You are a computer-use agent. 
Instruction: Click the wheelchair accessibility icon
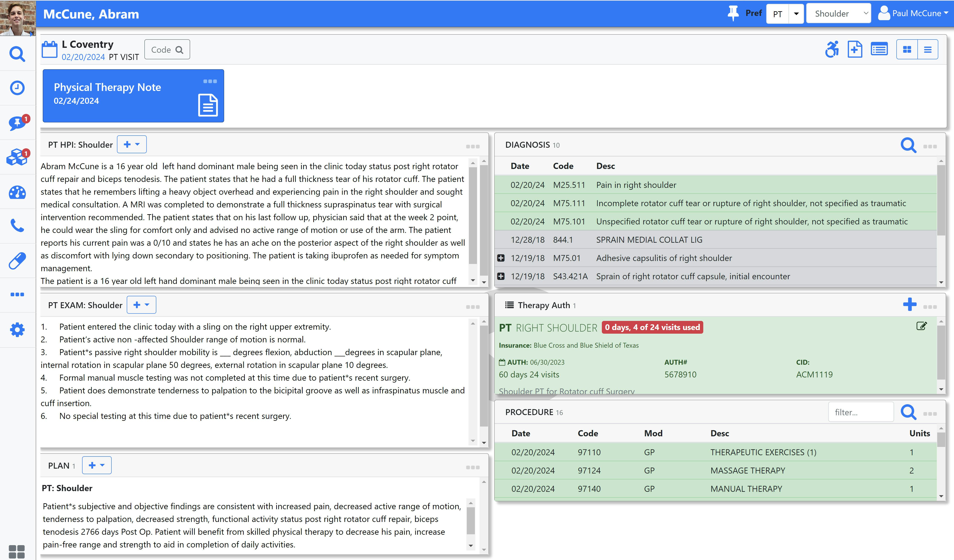click(x=832, y=50)
